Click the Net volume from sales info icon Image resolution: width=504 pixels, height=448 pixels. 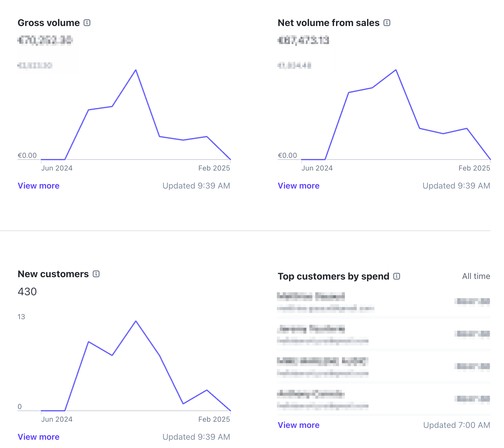[x=387, y=23]
